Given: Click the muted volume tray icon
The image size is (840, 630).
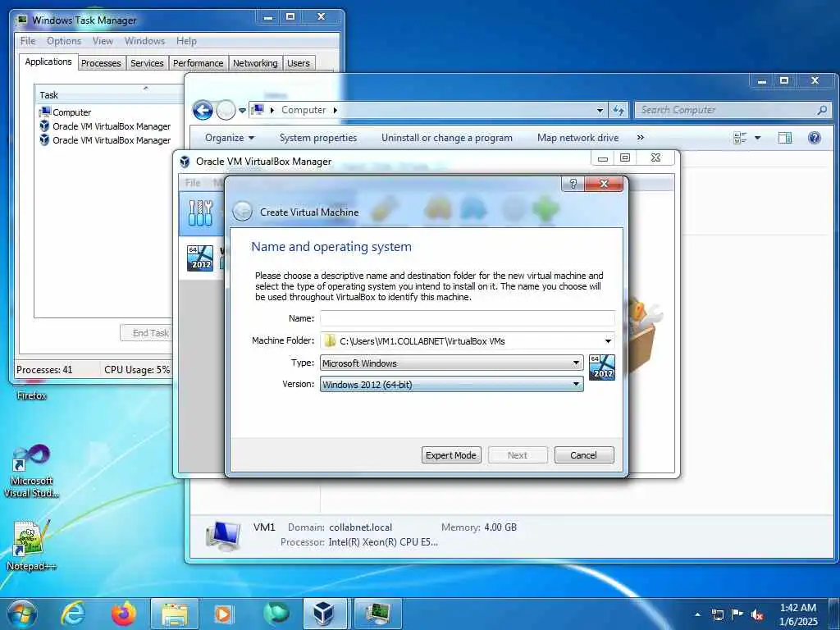Looking at the screenshot, I should point(757,614).
